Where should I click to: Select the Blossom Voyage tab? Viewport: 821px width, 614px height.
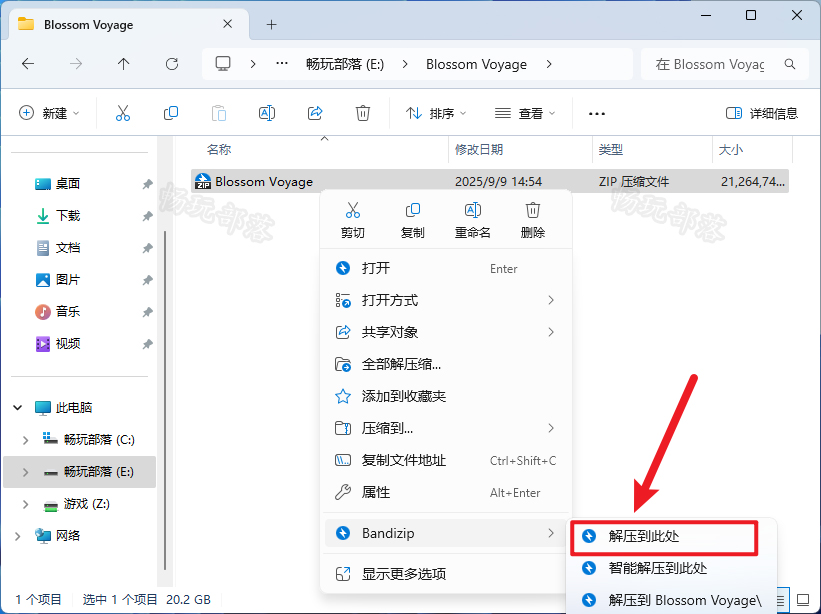[x=126, y=25]
